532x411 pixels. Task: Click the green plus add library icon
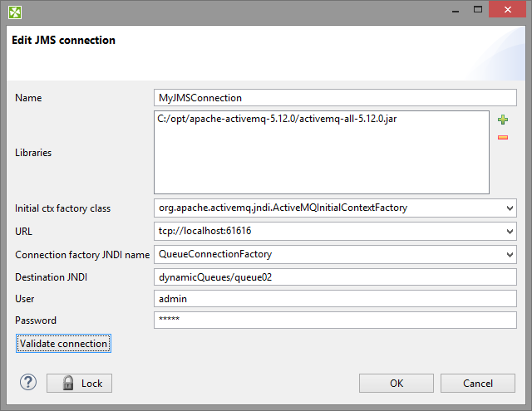coord(503,120)
